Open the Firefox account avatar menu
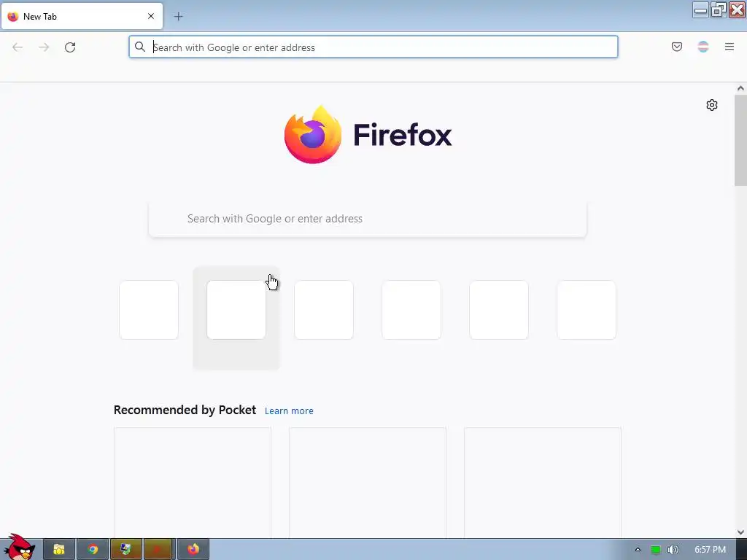This screenshot has width=747, height=560. coord(703,47)
